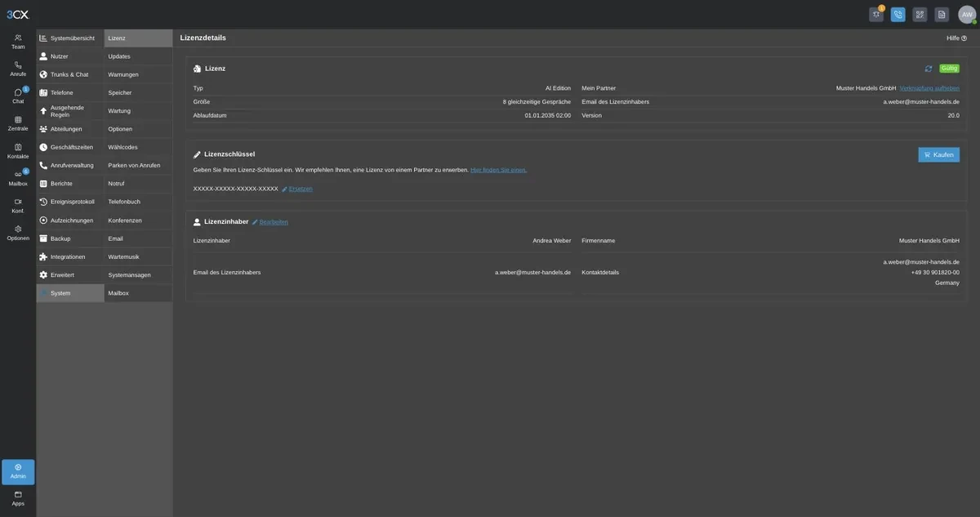980x517 pixels.
Task: Open the notifications bell in the header
Action: pyautogui.click(x=876, y=14)
